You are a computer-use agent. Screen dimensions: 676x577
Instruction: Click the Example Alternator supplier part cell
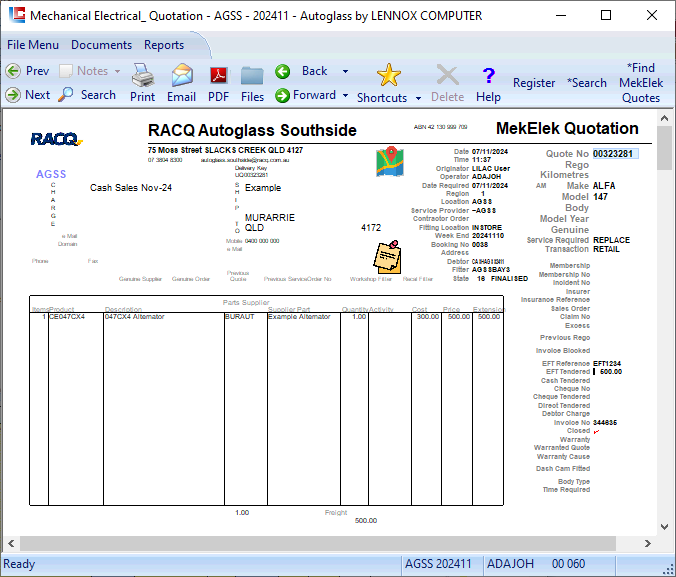pos(304,317)
